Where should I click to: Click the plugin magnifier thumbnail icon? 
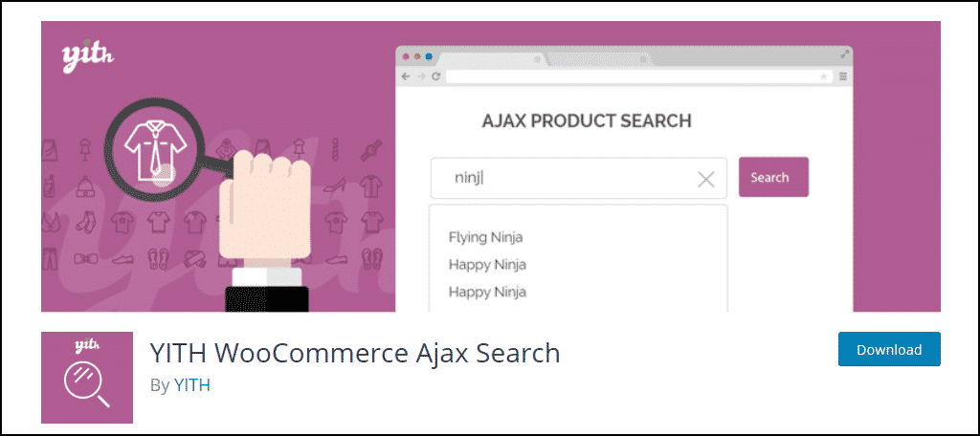coord(87,378)
